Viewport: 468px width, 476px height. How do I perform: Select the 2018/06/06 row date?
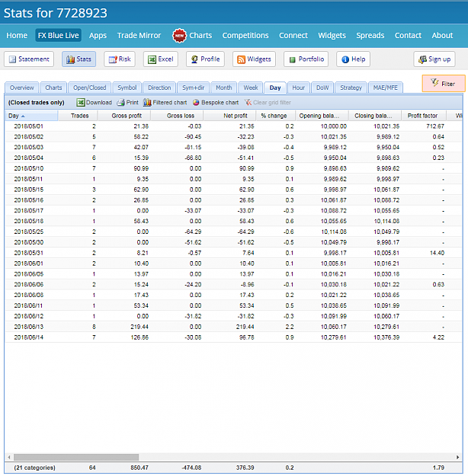pos(28,285)
